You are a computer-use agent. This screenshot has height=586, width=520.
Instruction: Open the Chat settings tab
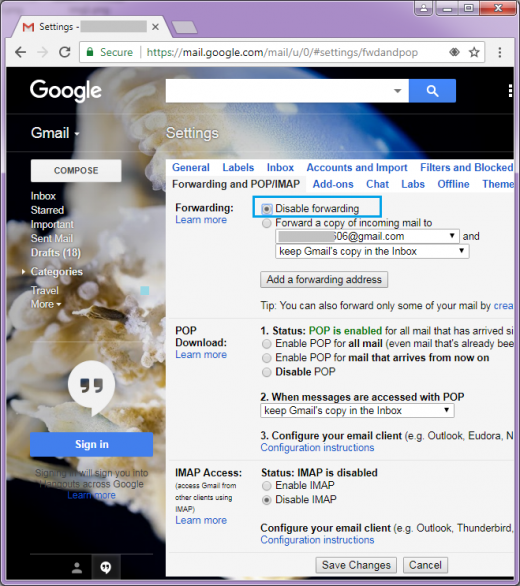(378, 184)
